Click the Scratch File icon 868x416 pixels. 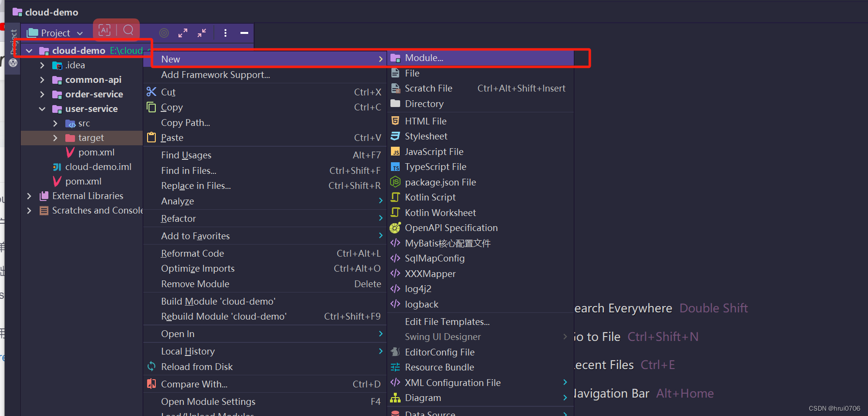(395, 88)
